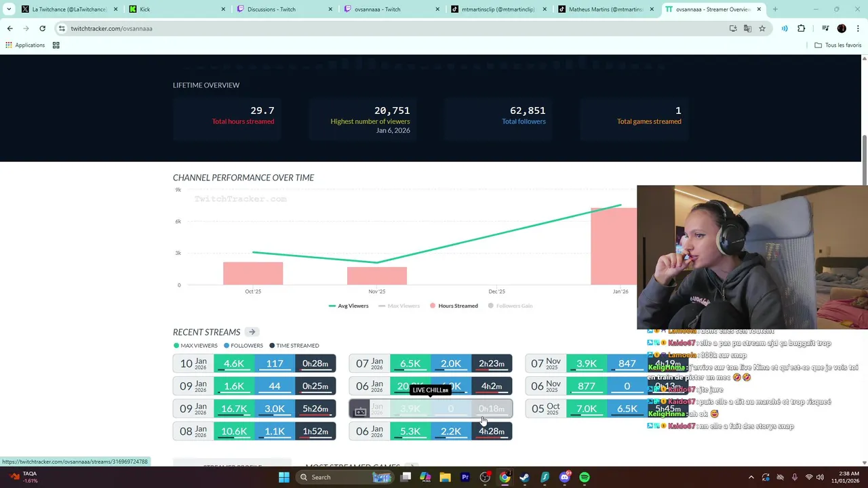Switch to the Discussions - Twitch tab
868x488 pixels.
coord(285,9)
